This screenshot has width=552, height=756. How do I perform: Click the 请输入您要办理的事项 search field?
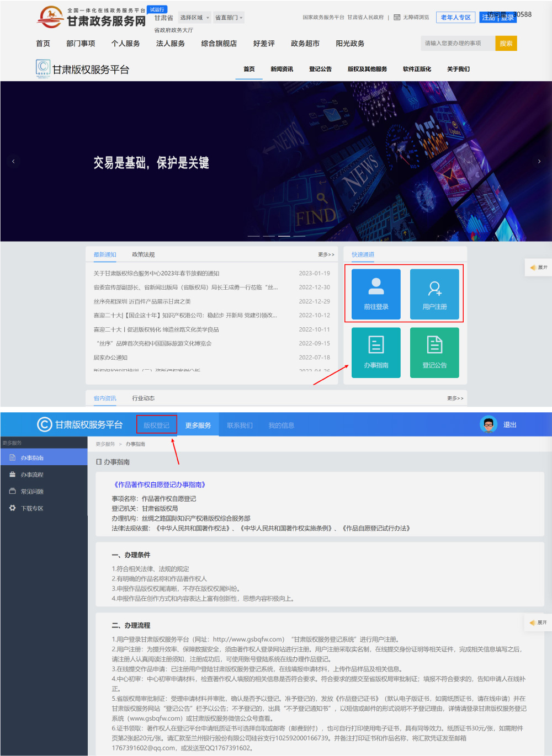(458, 43)
